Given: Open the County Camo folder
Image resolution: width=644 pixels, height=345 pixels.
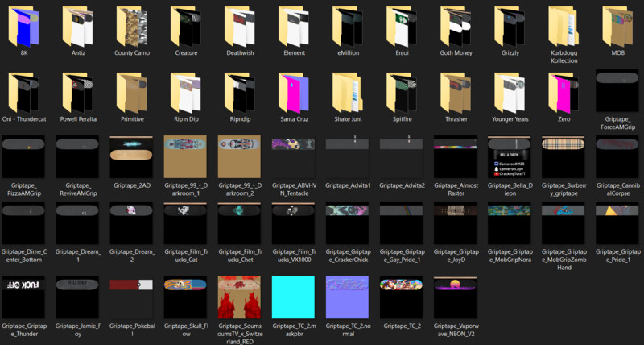Looking at the screenshot, I should [132, 27].
